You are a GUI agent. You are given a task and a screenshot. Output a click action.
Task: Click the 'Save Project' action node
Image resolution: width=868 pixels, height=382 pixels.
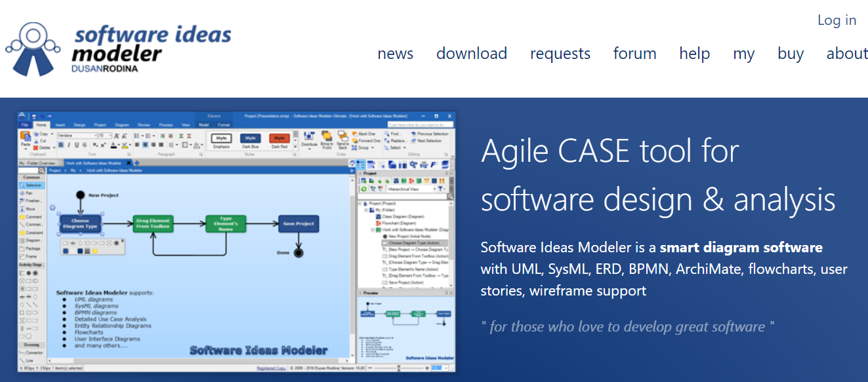(x=299, y=223)
